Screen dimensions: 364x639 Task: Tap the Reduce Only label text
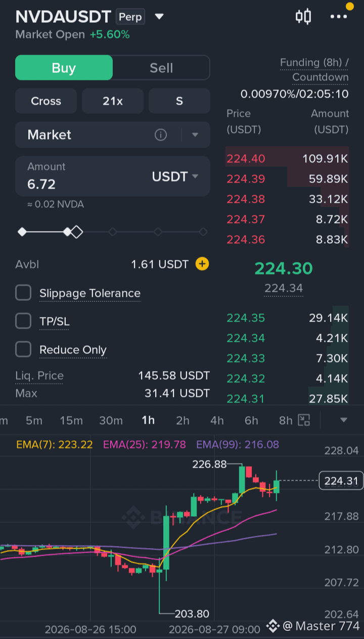point(73,350)
